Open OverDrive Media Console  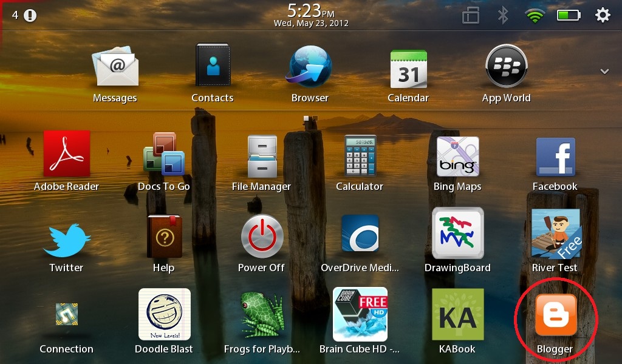pos(360,234)
